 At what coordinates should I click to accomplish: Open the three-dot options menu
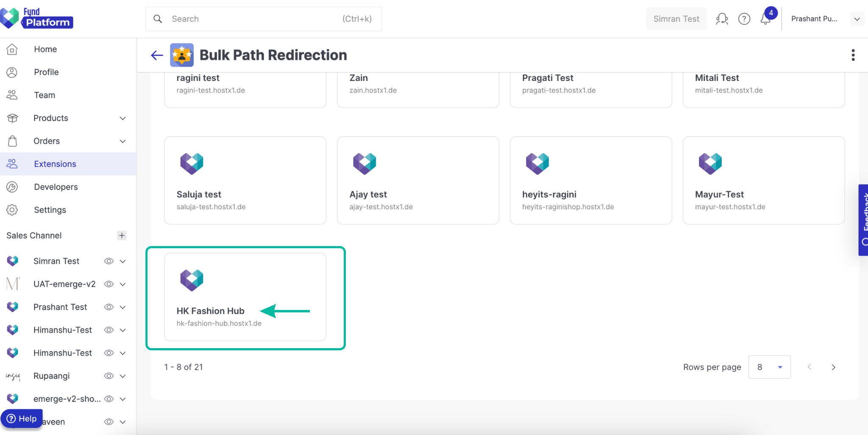(x=853, y=55)
